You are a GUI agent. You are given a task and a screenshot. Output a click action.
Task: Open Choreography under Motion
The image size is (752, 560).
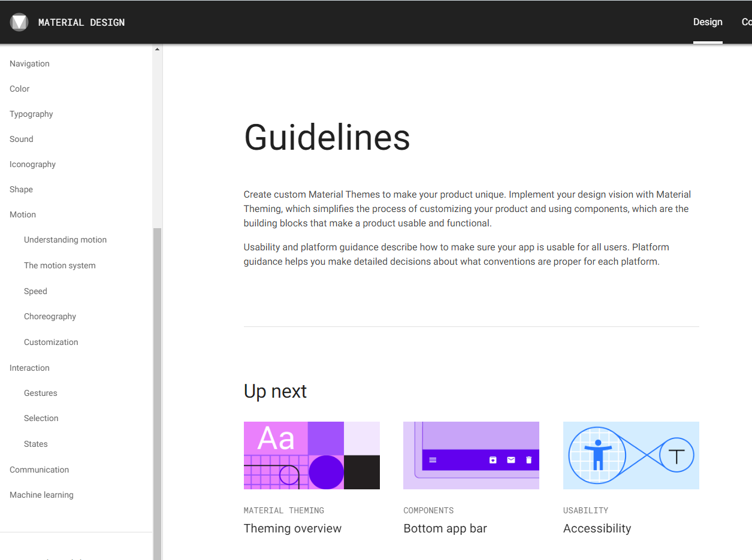pyautogui.click(x=50, y=316)
